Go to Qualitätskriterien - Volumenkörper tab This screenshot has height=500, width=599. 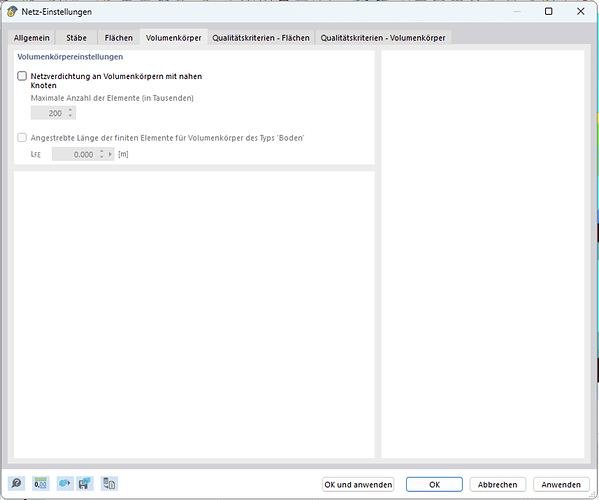pos(383,38)
